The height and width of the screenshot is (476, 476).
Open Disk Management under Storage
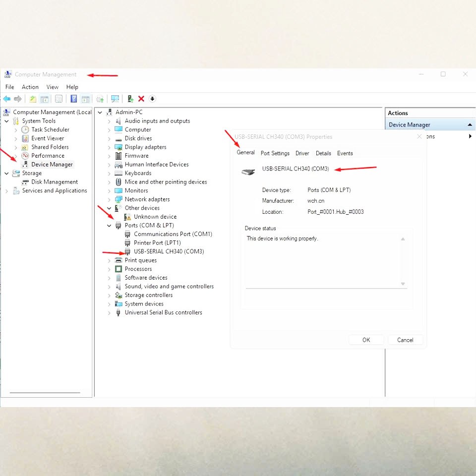coord(55,182)
